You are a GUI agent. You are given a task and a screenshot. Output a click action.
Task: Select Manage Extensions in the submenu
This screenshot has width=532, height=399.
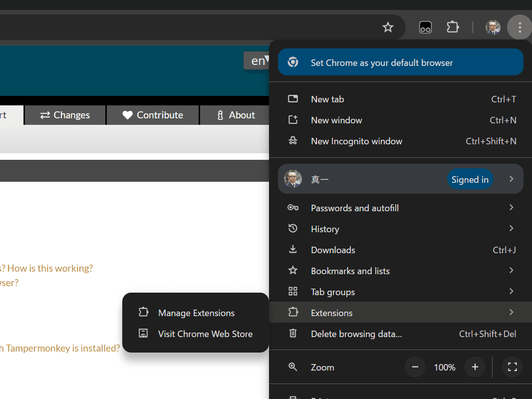pyautogui.click(x=196, y=313)
